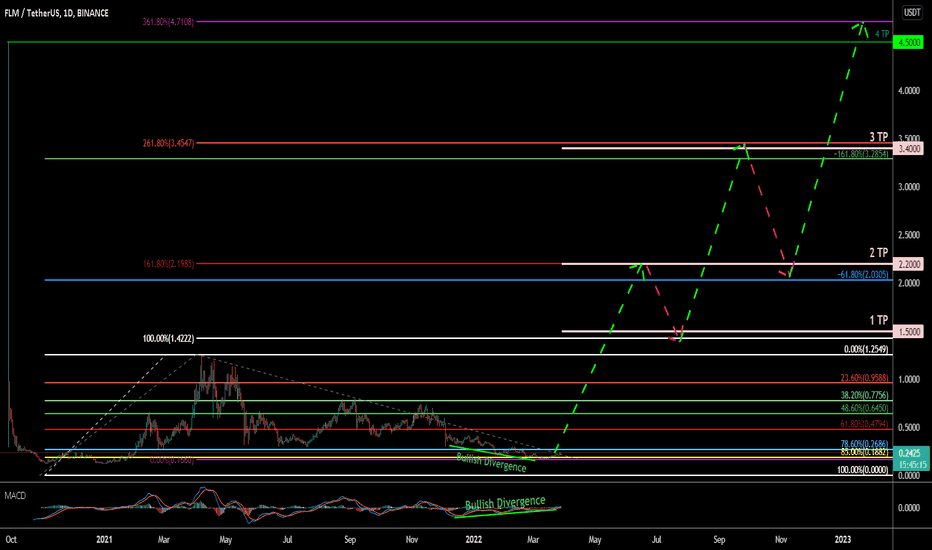Click the 3.0000 price axis value
Image resolution: width=932 pixels, height=550 pixels.
(909, 187)
